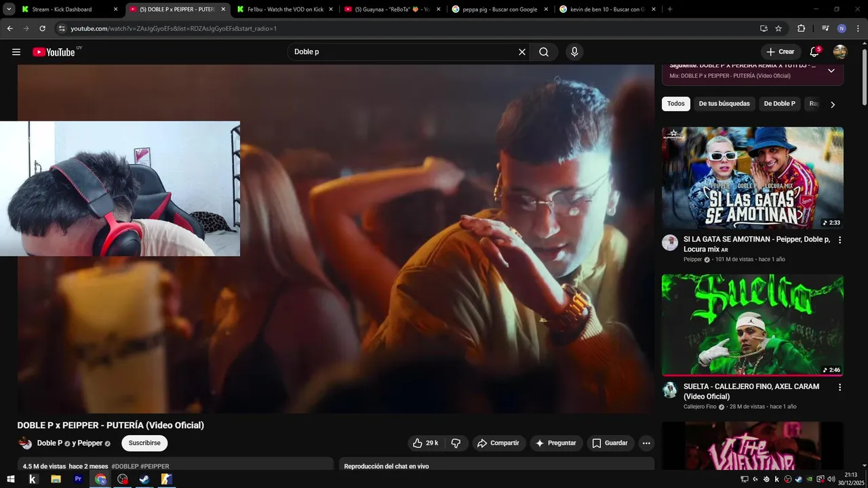Click the Compartir button

pyautogui.click(x=498, y=443)
